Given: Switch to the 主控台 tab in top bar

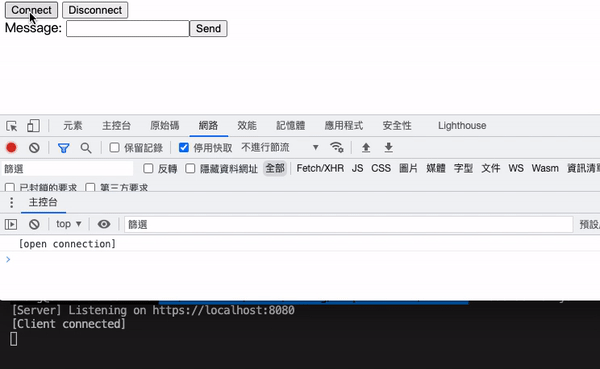Looking at the screenshot, I should coord(116,126).
